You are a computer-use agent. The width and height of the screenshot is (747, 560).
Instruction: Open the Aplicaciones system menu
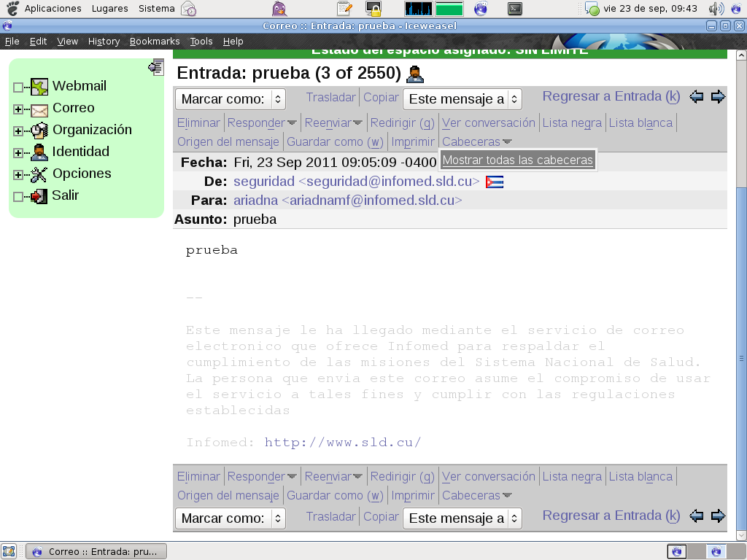click(x=53, y=9)
